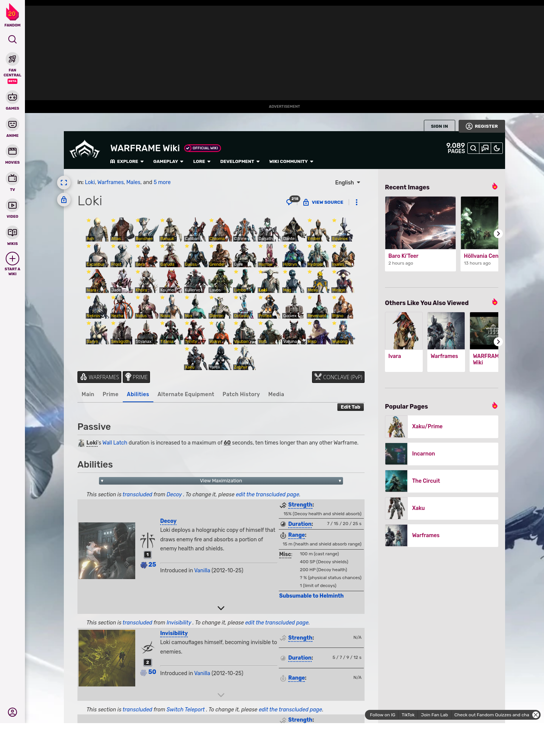Select Wukong warframe icon

coord(343,332)
